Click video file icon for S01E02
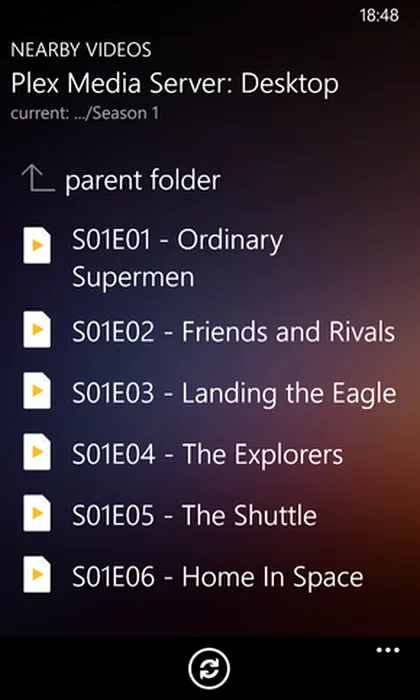420x700 pixels. [x=37, y=329]
